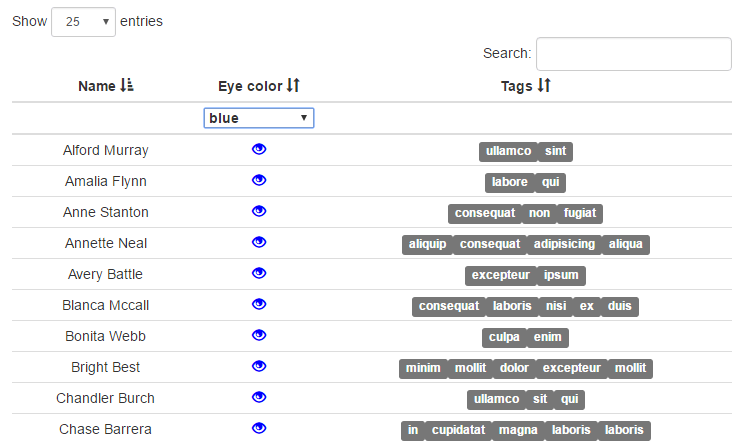
Task: Click the eye icon for Annette Neal
Action: click(x=259, y=242)
